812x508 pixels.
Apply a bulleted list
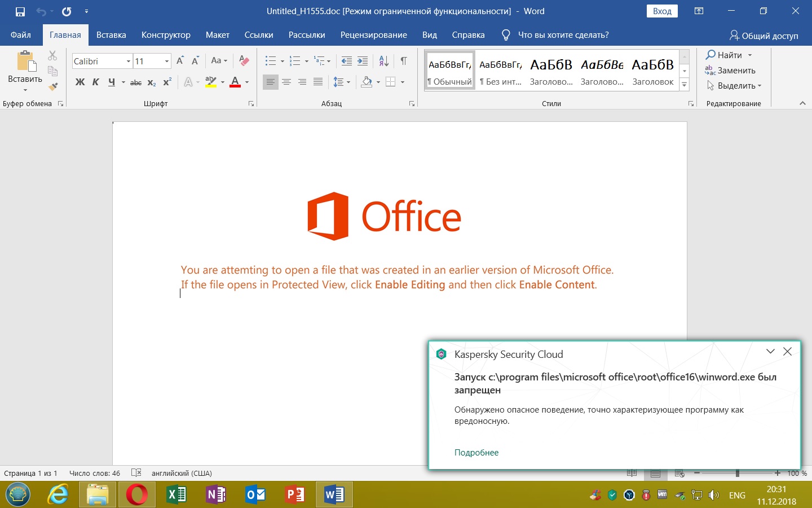(x=271, y=61)
